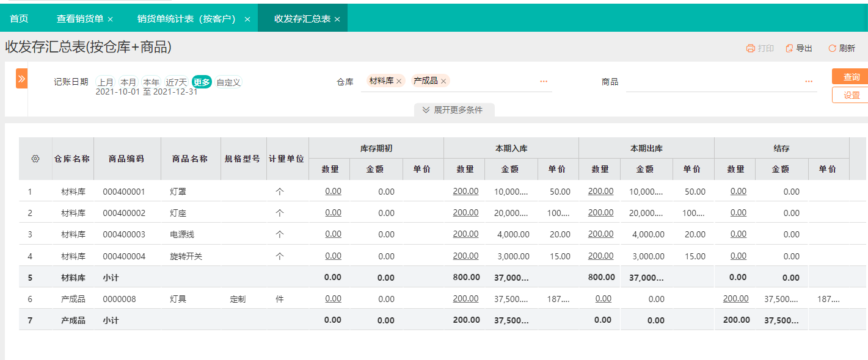
Task: Select the 本月 date filter option
Action: [x=129, y=81]
